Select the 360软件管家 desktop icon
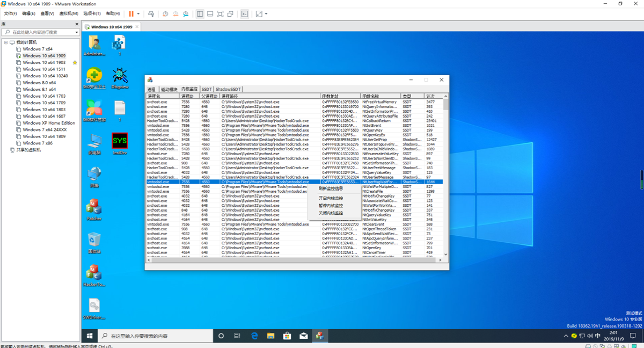Viewport: 644px width, 348px height. (94, 111)
